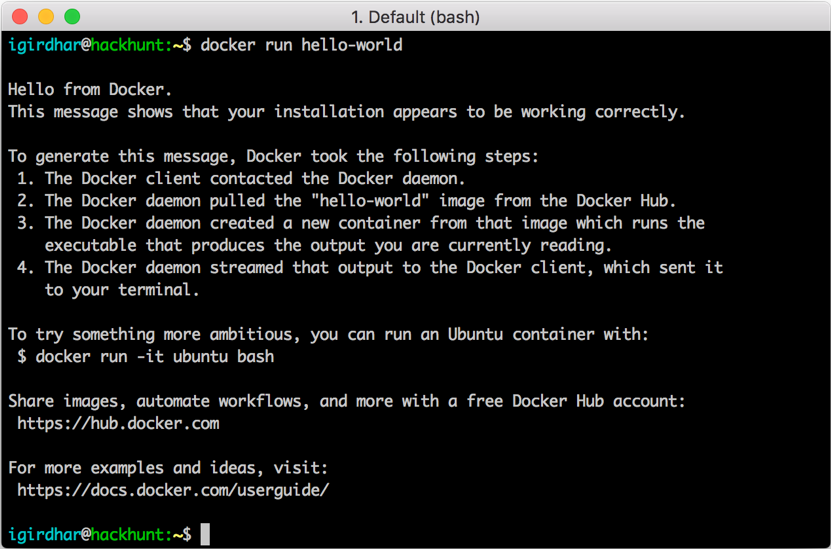
Task: Click the blinking cursor block at the prompt
Action: tap(205, 534)
